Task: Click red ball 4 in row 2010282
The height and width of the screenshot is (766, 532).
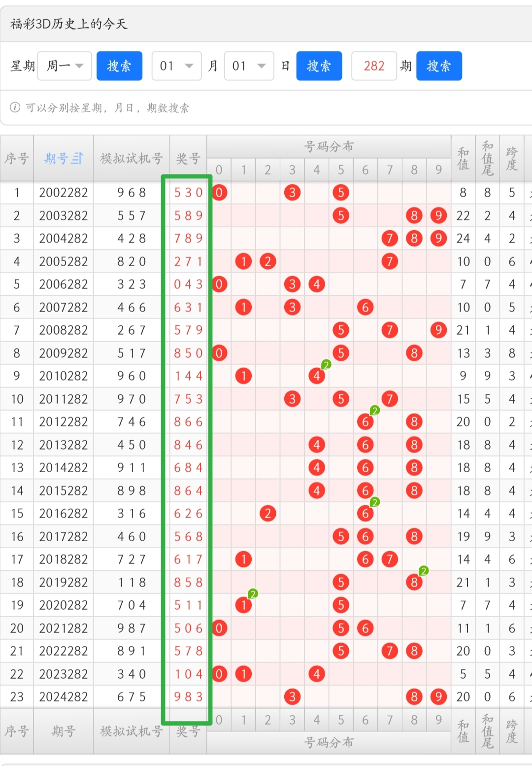Action: tap(317, 376)
